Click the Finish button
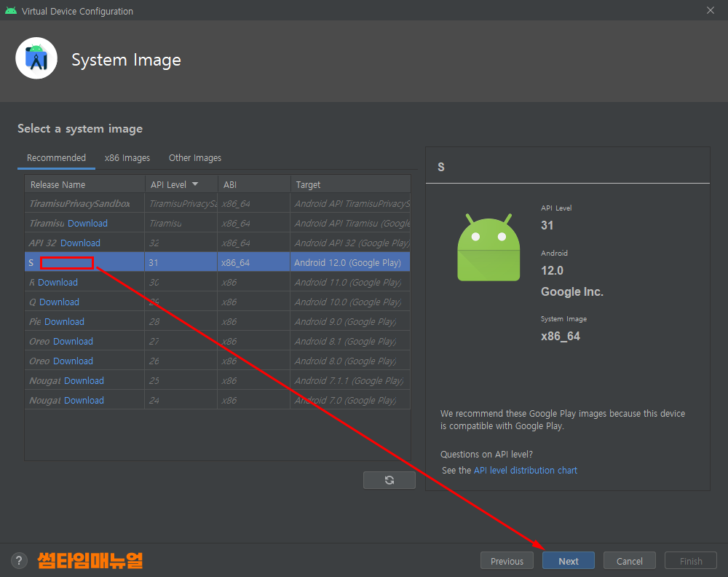Image resolution: width=728 pixels, height=577 pixels. (x=691, y=561)
